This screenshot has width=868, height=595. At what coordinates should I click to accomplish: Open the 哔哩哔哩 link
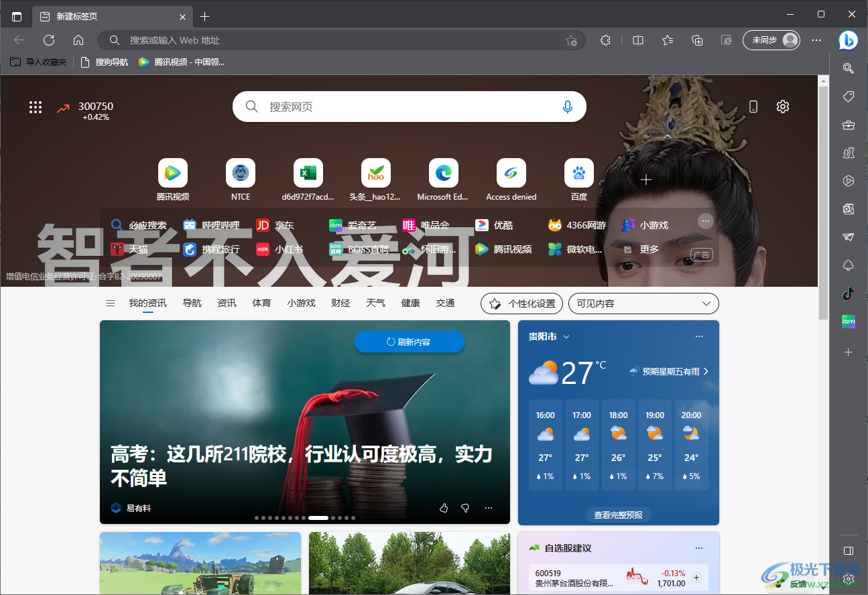[x=211, y=225]
